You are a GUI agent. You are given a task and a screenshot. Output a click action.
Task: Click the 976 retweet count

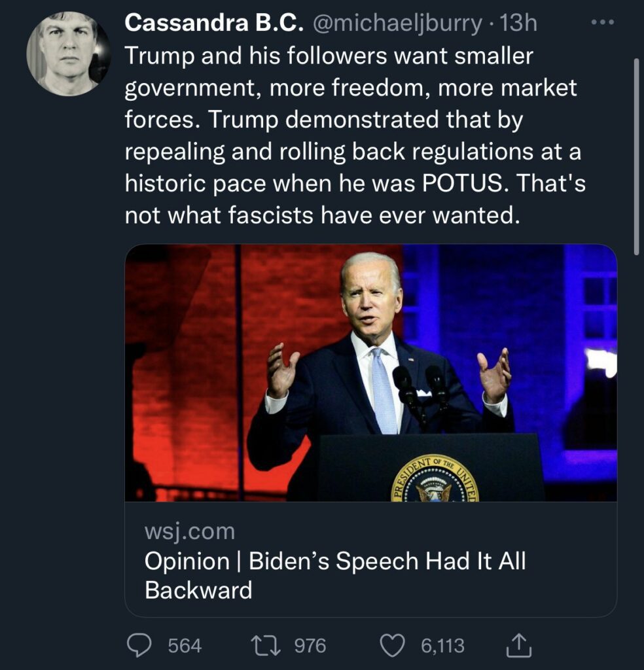[310, 646]
